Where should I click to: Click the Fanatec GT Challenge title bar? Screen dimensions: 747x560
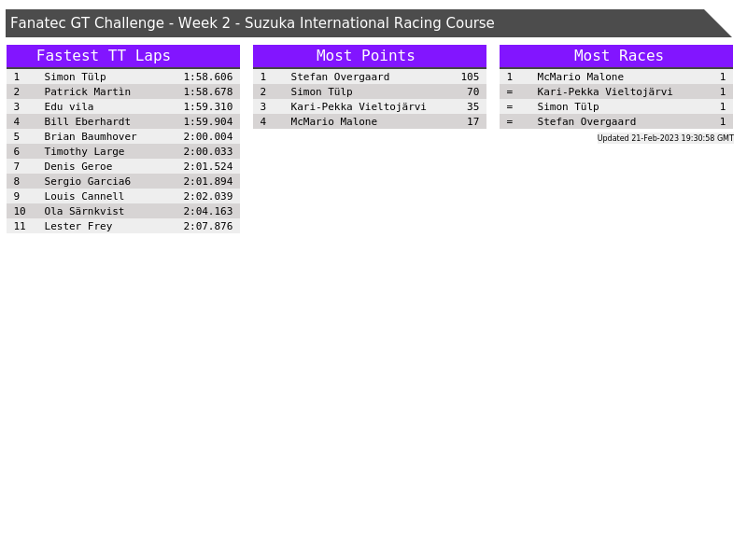(x=355, y=23)
